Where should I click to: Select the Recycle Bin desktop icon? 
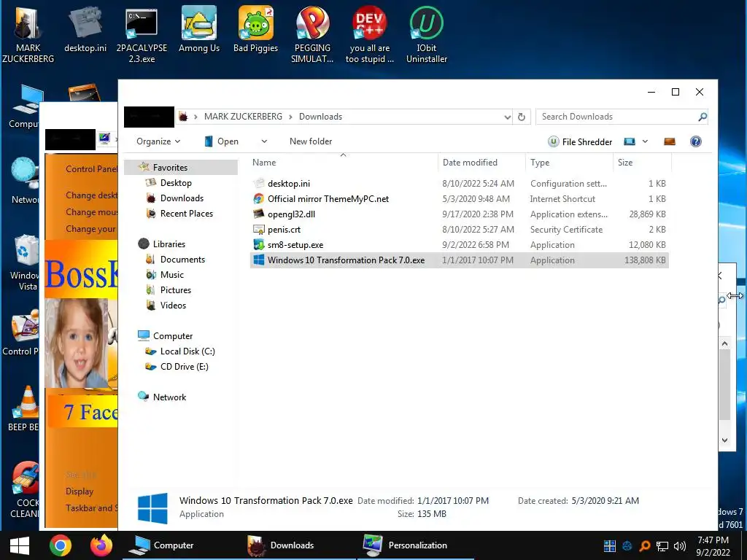(x=26, y=262)
